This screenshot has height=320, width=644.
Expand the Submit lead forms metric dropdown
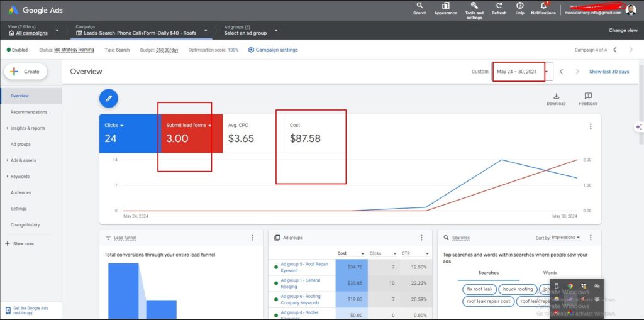click(x=210, y=126)
